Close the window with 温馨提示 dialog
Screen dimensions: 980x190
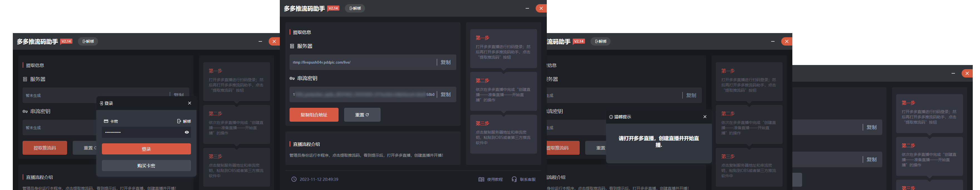787,41
